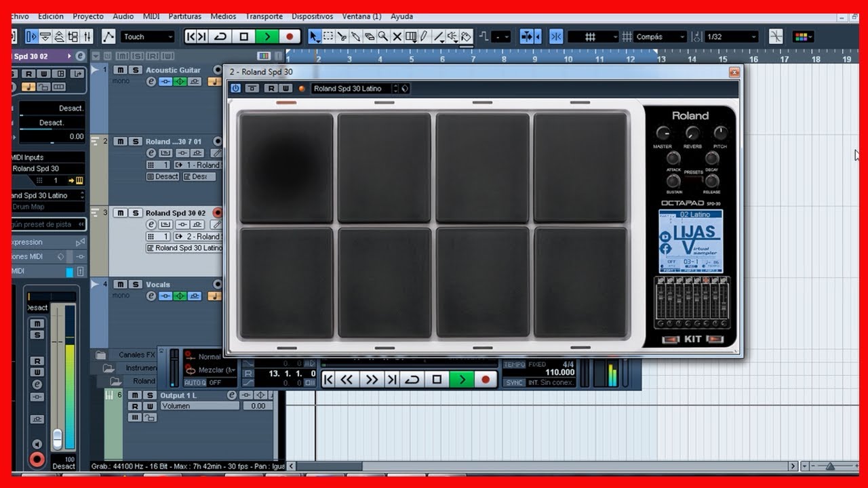This screenshot has height=488, width=868.
Task: Click KIT previous arrow button
Action: tap(670, 339)
